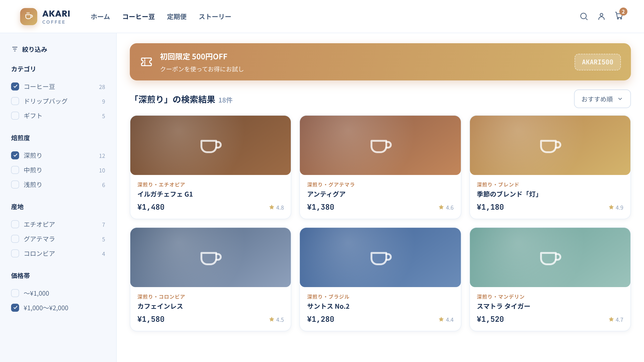Check the 中煎り roast checkbox
644x362 pixels.
15,170
